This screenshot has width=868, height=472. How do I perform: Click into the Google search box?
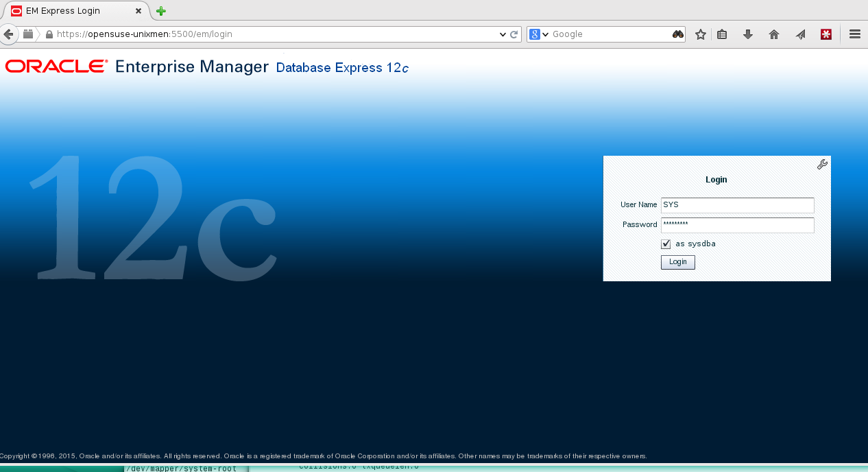pyautogui.click(x=610, y=34)
